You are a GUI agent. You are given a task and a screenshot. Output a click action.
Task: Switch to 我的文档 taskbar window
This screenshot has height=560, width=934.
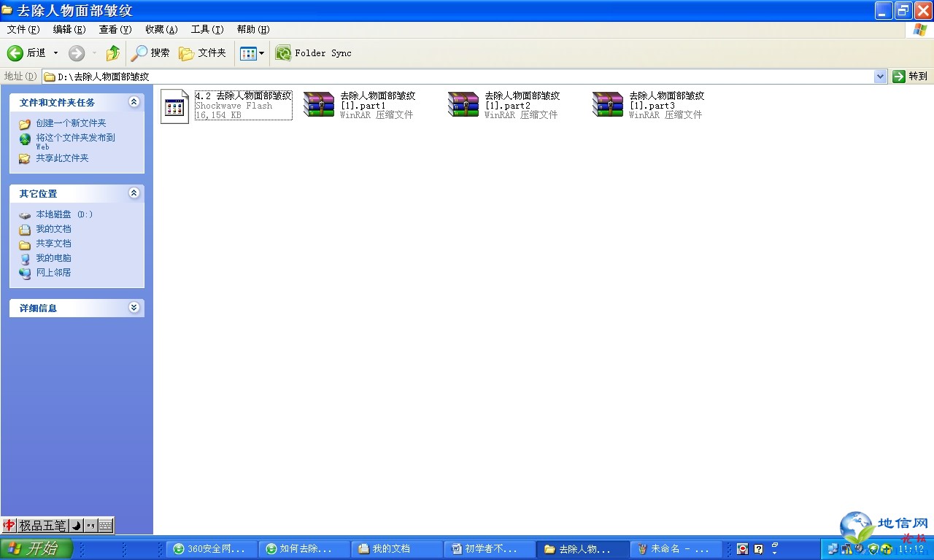(x=397, y=549)
